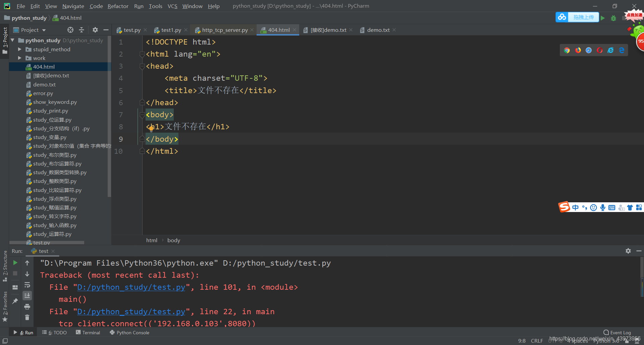Open the File menu
The image size is (644, 345).
[21, 6]
